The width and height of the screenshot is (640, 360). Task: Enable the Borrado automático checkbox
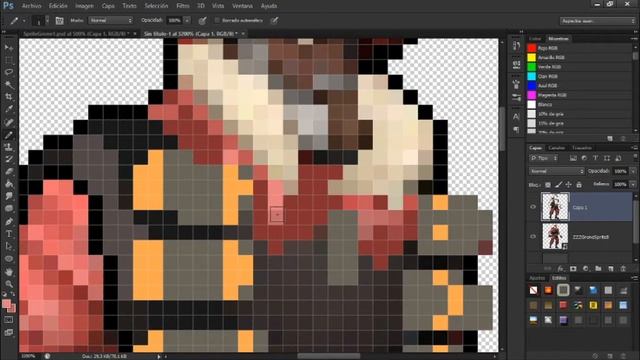click(217, 20)
